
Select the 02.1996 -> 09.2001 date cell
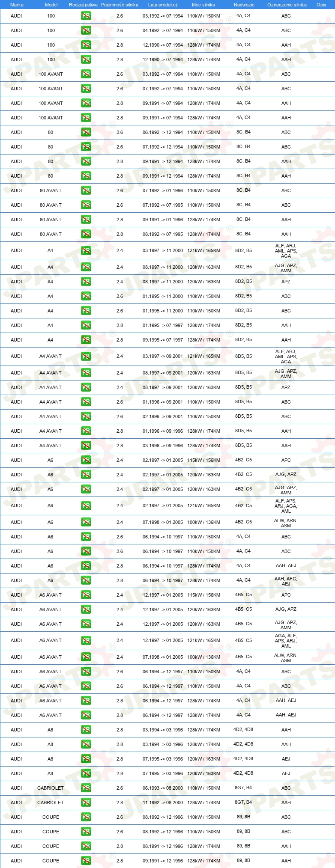[163, 416]
